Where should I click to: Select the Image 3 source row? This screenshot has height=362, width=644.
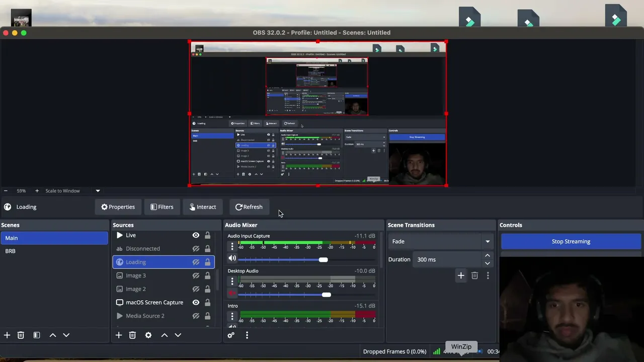[164, 276]
